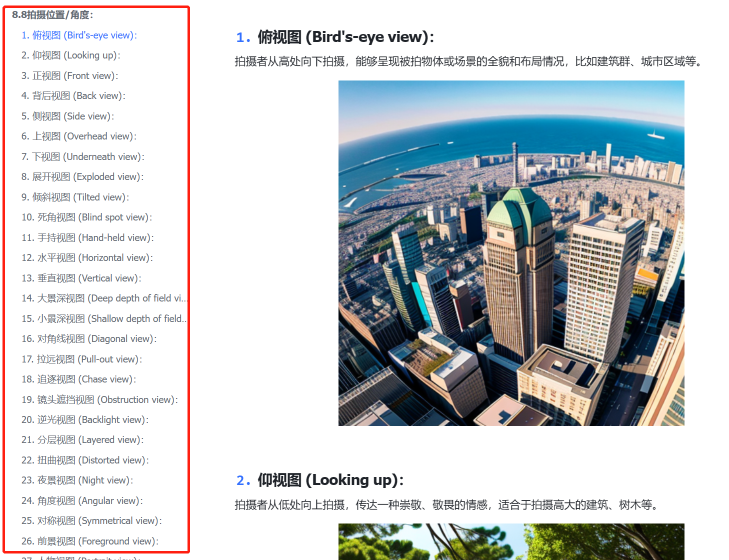Go to Hand-held view in sidebar
Screen dimensions: 729x560
[87, 238]
